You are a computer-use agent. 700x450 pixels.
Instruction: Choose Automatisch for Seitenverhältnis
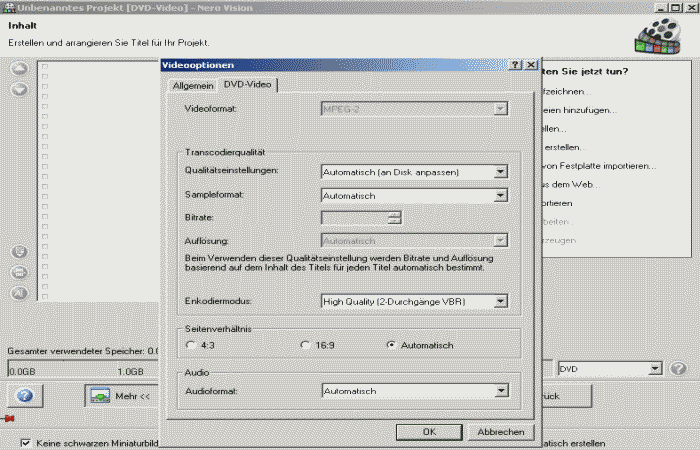[391, 345]
